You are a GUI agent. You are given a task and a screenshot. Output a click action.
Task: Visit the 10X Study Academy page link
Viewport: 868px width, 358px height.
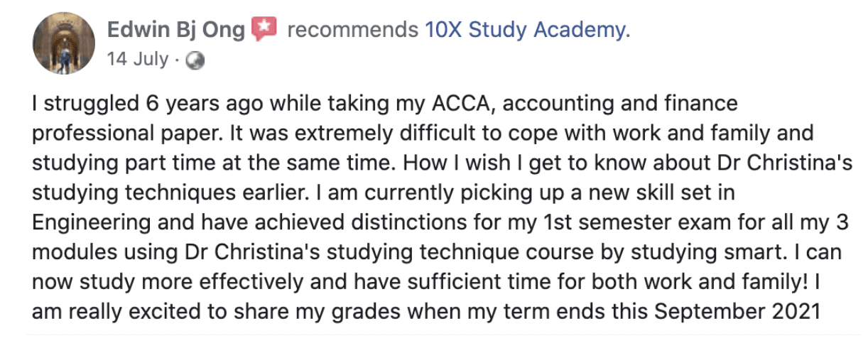coord(527,30)
